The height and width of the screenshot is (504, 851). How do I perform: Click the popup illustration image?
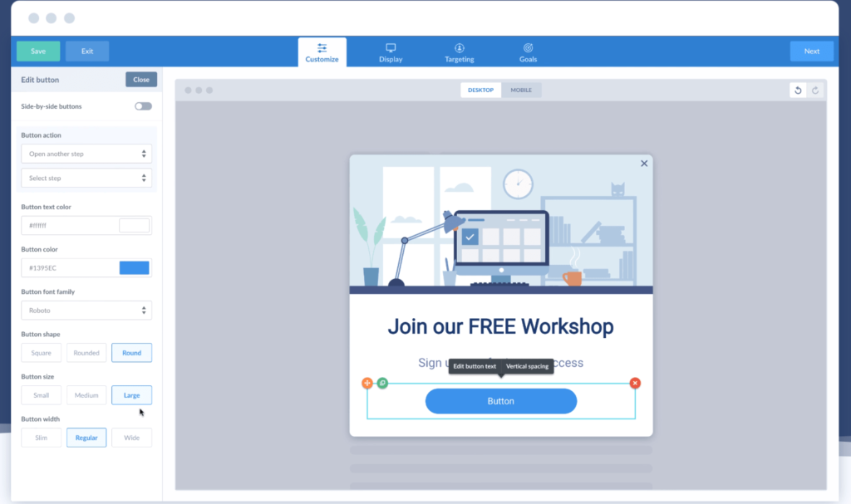click(x=501, y=224)
